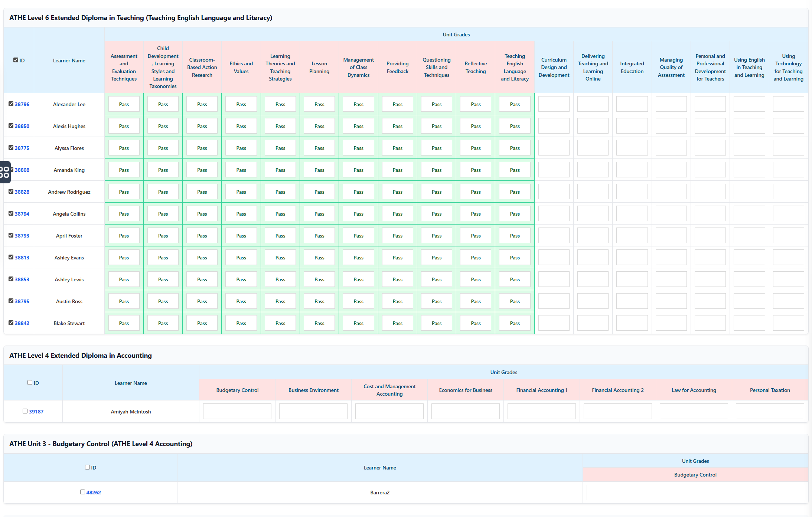Click the Personal Taxation grade input for Amiyah McIntosh
812x517 pixels.
770,411
